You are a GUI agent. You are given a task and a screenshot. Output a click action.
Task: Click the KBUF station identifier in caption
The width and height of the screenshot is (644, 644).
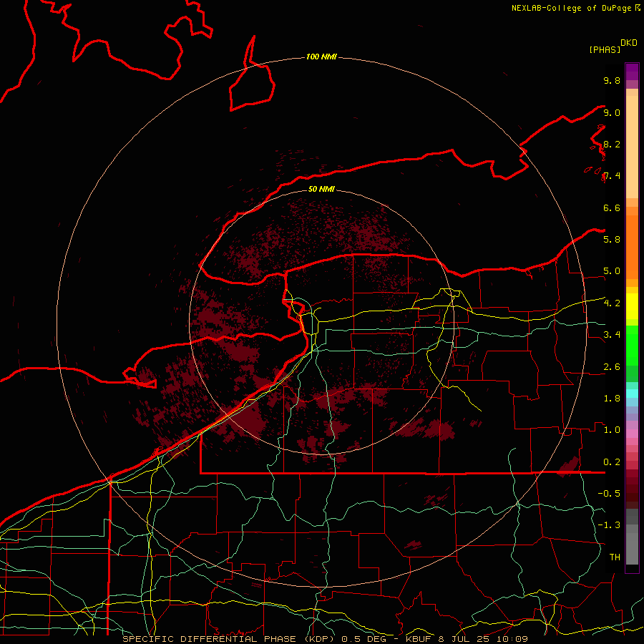pyautogui.click(x=419, y=639)
